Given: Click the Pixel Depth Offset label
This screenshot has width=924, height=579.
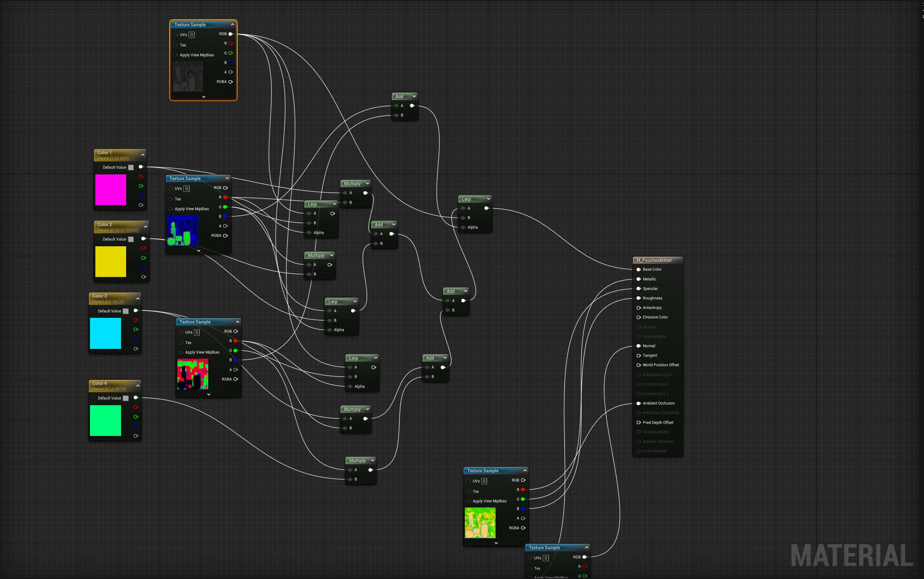Looking at the screenshot, I should [x=658, y=422].
